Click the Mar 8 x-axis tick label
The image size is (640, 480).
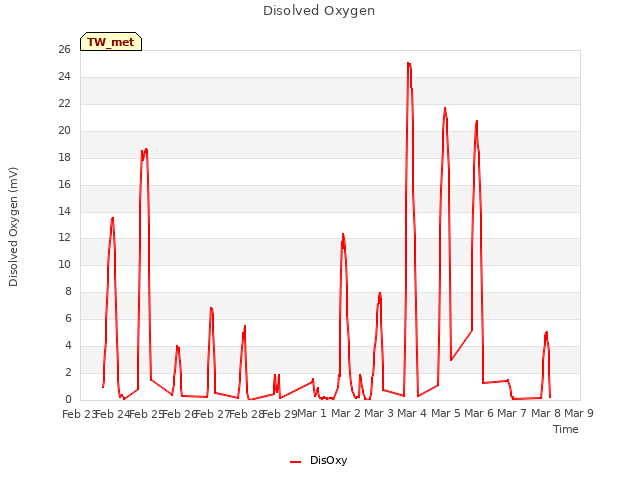pos(546,413)
